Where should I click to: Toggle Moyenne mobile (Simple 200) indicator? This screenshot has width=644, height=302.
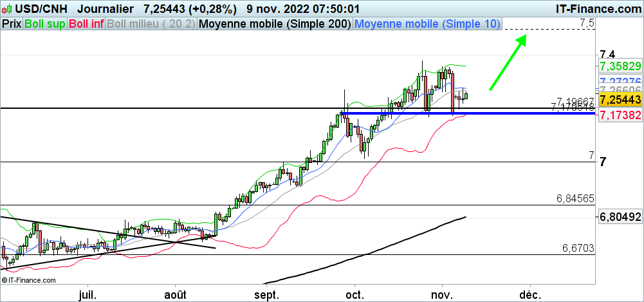[275, 24]
